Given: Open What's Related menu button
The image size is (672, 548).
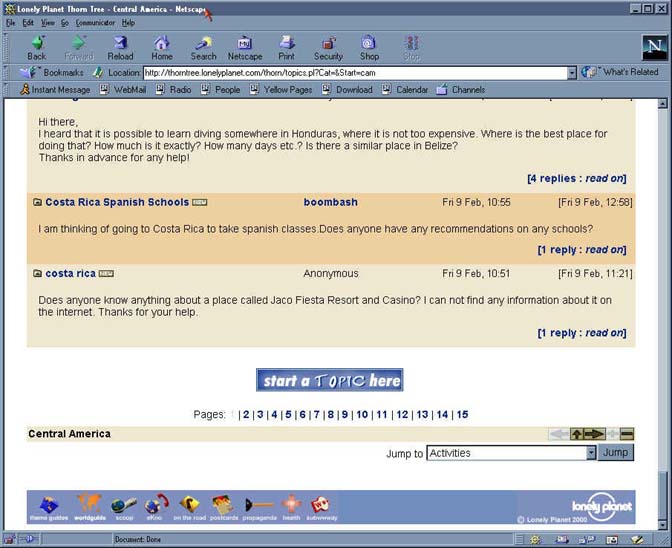Looking at the screenshot, I should [x=620, y=72].
